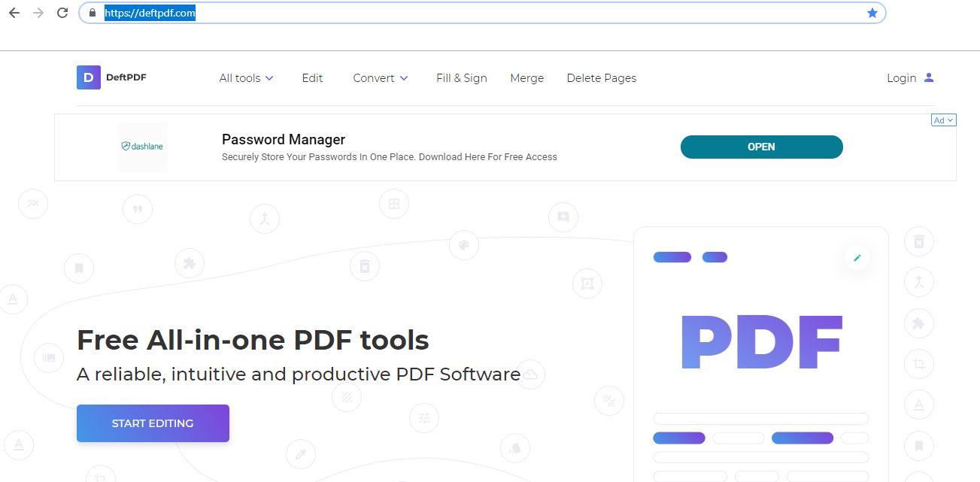Click the person icon beside Login
Image resolution: width=980 pixels, height=482 pixels.
[x=929, y=77]
